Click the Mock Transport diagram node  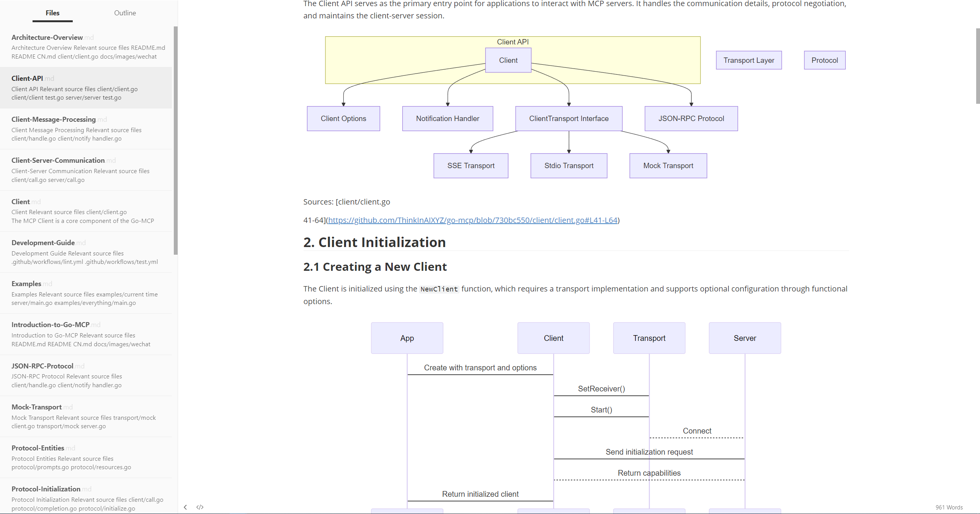[668, 165]
